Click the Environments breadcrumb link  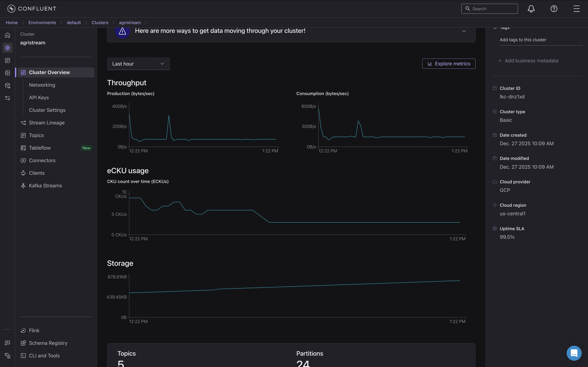click(42, 23)
